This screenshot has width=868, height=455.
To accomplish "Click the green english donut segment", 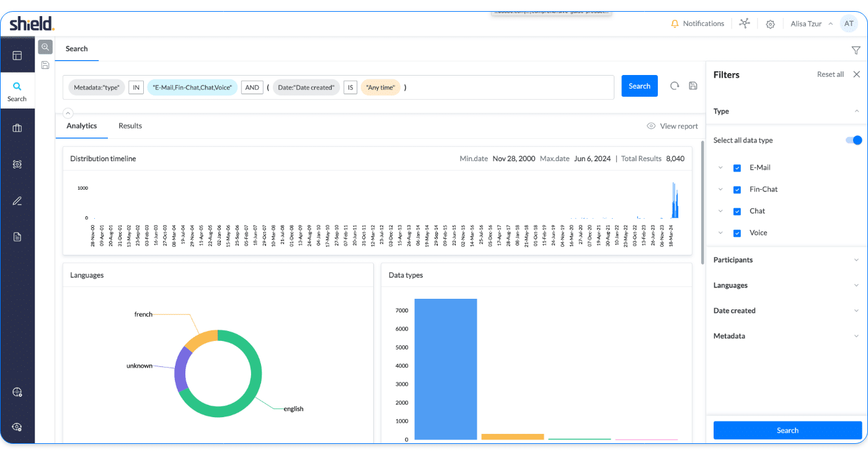I will coord(251,394).
